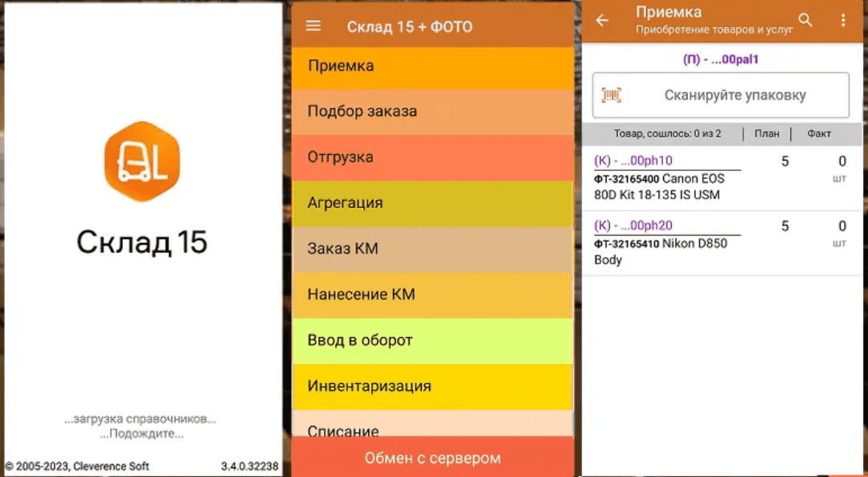
Task: Click the search magnifier icon
Action: tap(805, 20)
